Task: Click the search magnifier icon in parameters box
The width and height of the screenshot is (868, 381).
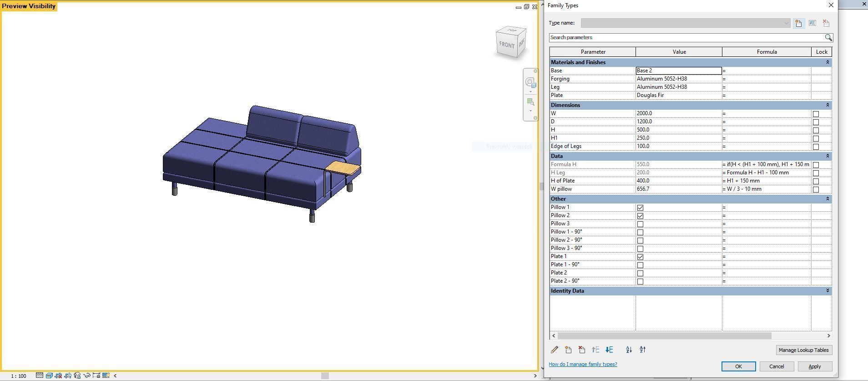Action: 828,37
